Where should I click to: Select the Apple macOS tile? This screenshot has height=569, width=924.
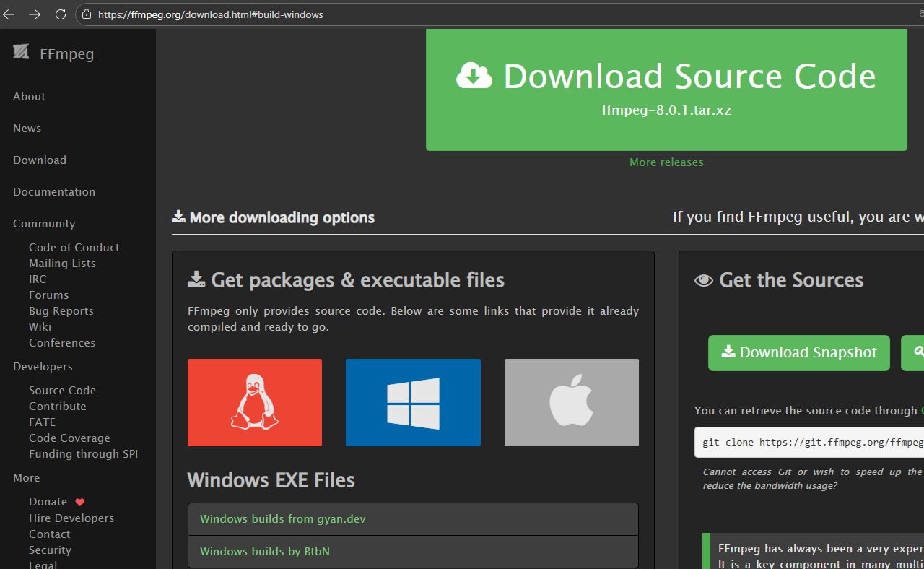[572, 402]
